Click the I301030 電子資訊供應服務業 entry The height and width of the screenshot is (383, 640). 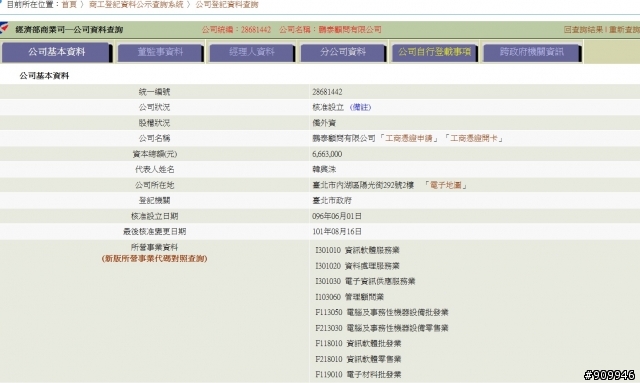pos(365,281)
